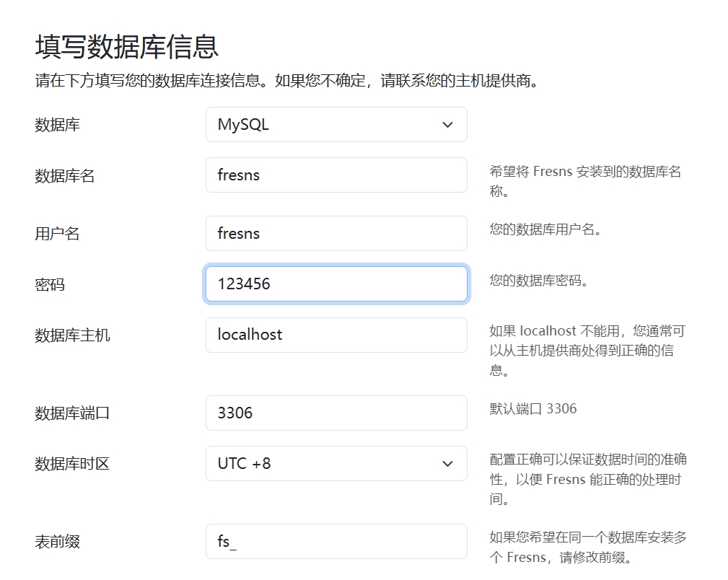
Task: Open the MySQL database type dropdown
Action: pyautogui.click(x=336, y=125)
